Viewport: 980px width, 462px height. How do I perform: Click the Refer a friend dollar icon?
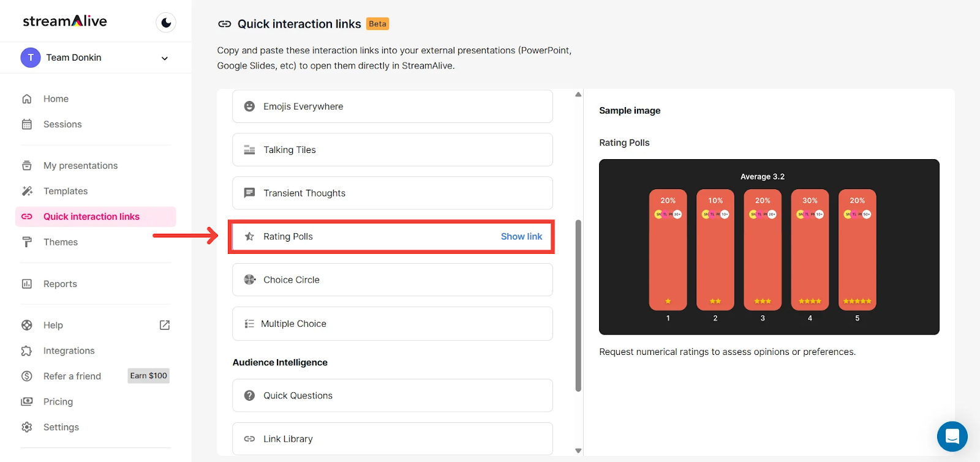(x=27, y=376)
